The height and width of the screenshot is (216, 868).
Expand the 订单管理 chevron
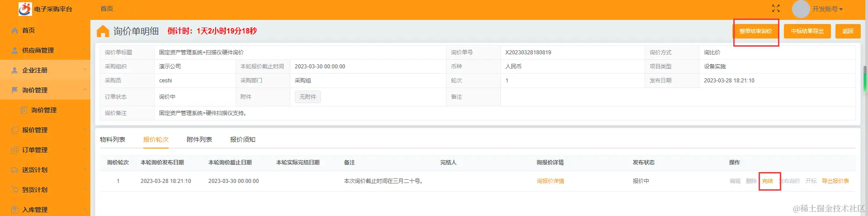point(85,149)
